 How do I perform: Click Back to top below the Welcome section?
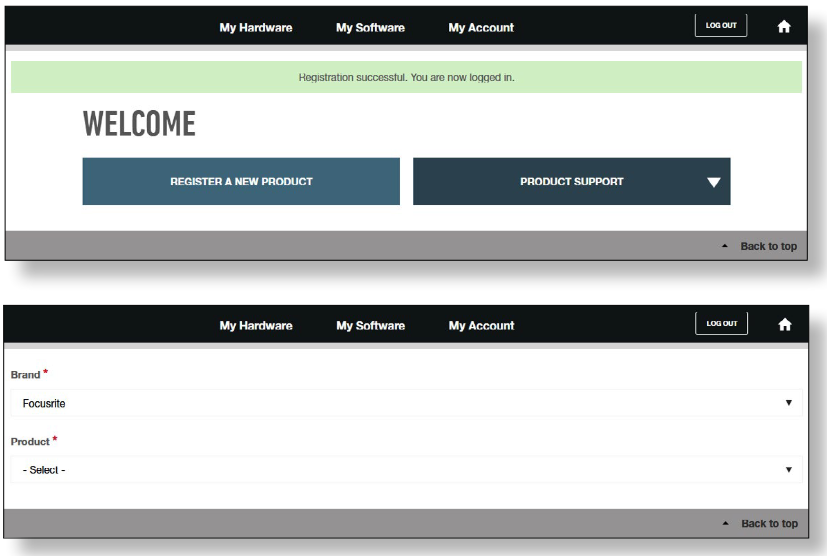click(767, 246)
